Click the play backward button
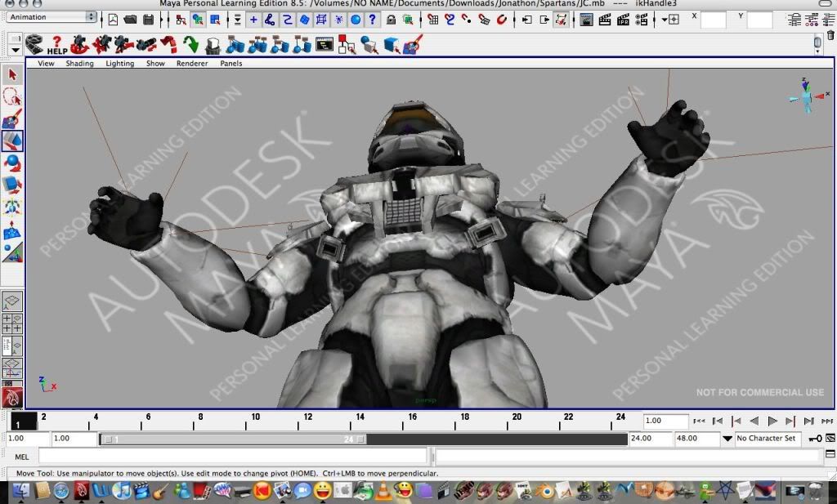 point(754,421)
